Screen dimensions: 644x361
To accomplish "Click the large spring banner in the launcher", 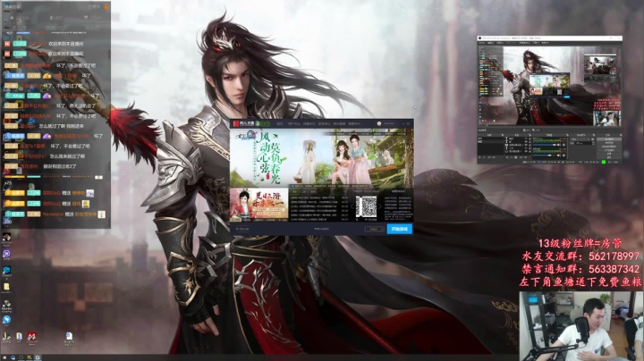I will click(x=322, y=158).
